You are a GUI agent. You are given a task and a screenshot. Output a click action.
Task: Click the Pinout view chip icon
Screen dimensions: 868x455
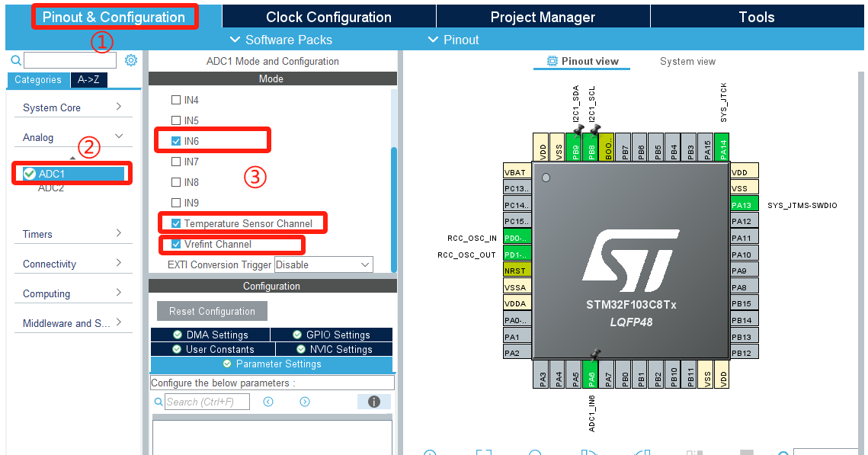552,62
